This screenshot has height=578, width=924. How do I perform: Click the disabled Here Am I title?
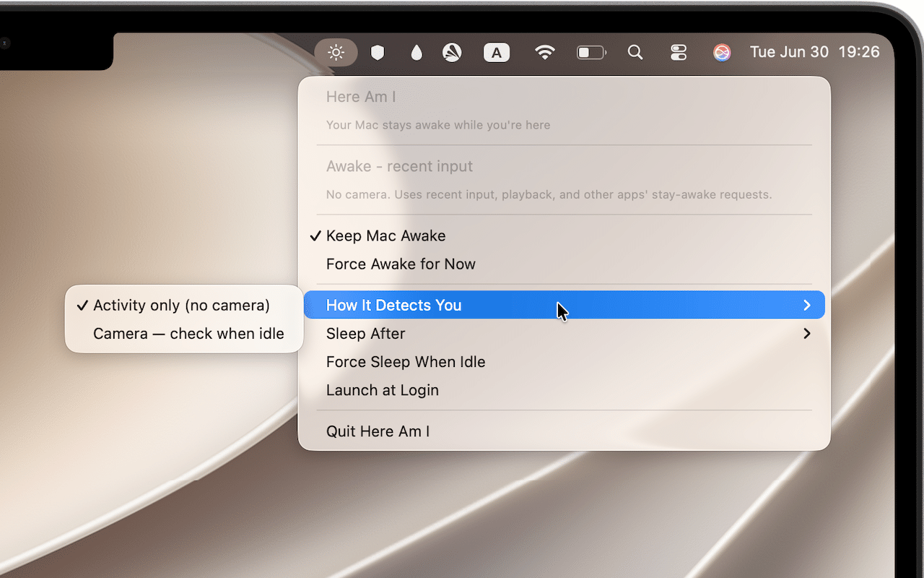361,97
